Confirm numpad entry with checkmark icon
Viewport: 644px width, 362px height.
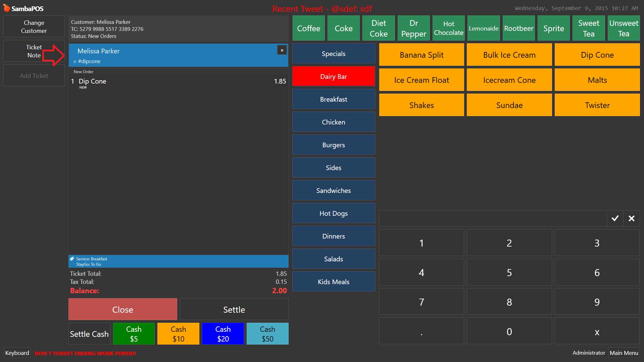coord(615,218)
